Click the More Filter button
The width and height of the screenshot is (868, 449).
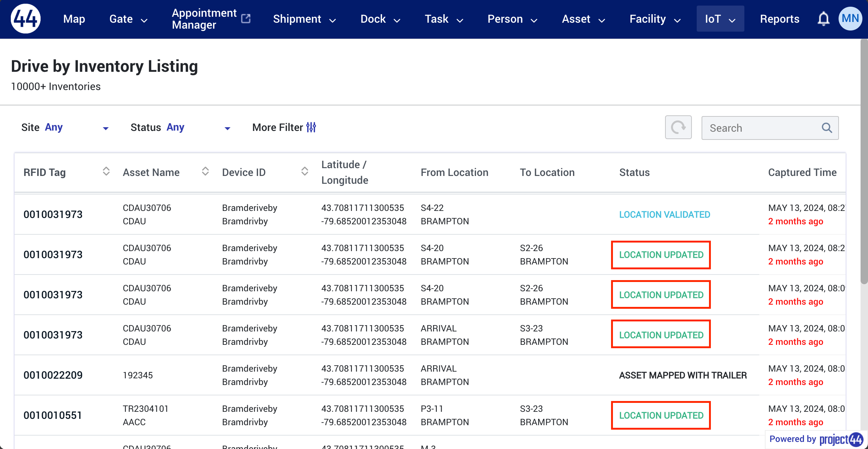point(284,128)
